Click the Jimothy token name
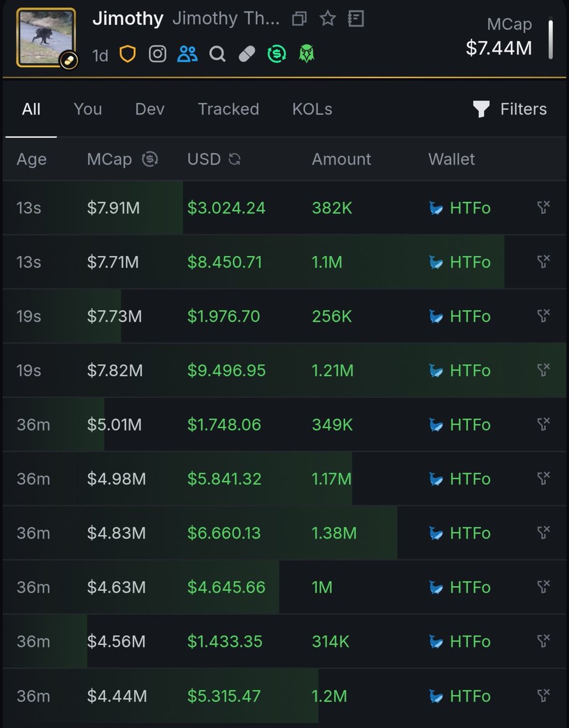Image resolution: width=569 pixels, height=728 pixels. (x=128, y=19)
